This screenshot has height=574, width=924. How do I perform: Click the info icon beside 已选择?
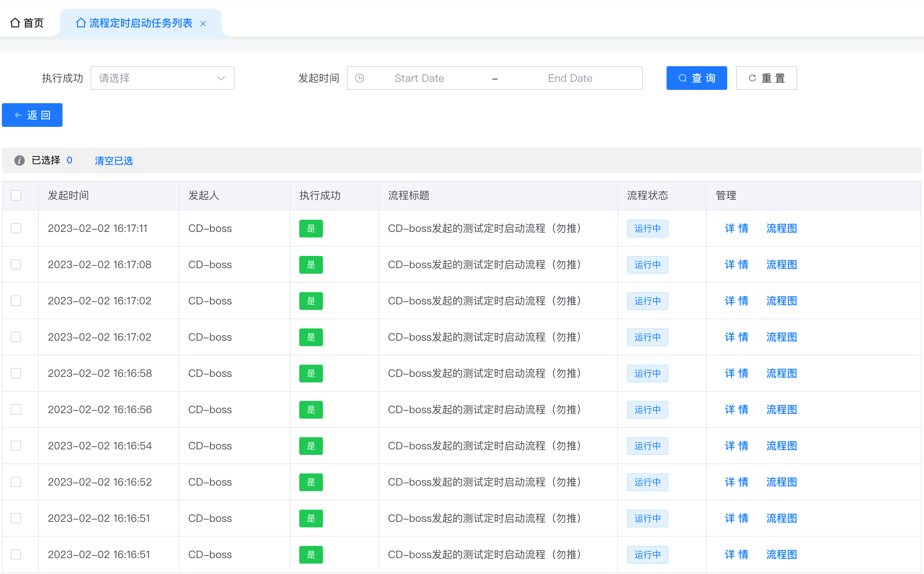click(20, 160)
